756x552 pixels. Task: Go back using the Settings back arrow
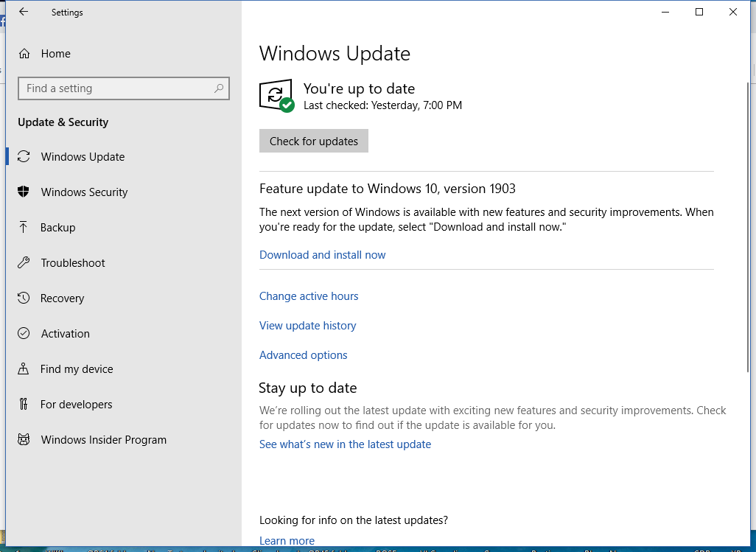click(x=23, y=12)
